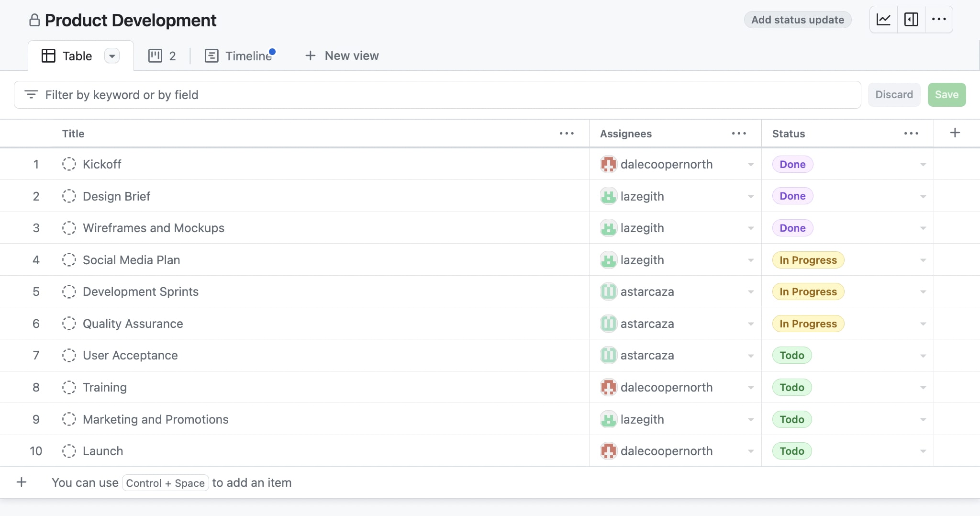The height and width of the screenshot is (516, 980).
Task: Open the Title column options menu
Action: coord(567,134)
